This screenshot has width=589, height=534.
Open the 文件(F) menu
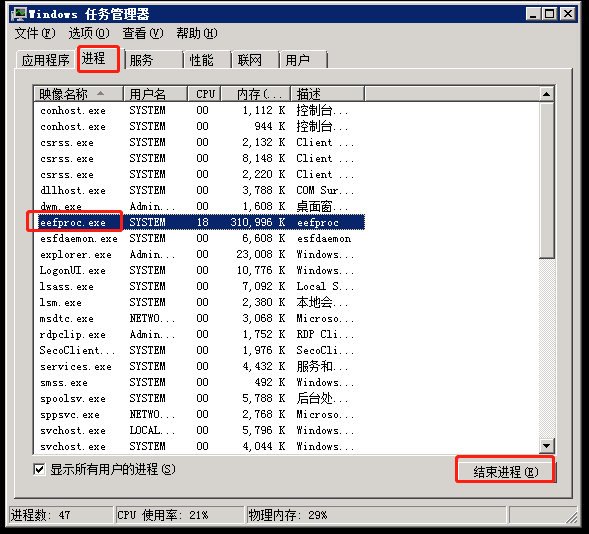pos(35,33)
